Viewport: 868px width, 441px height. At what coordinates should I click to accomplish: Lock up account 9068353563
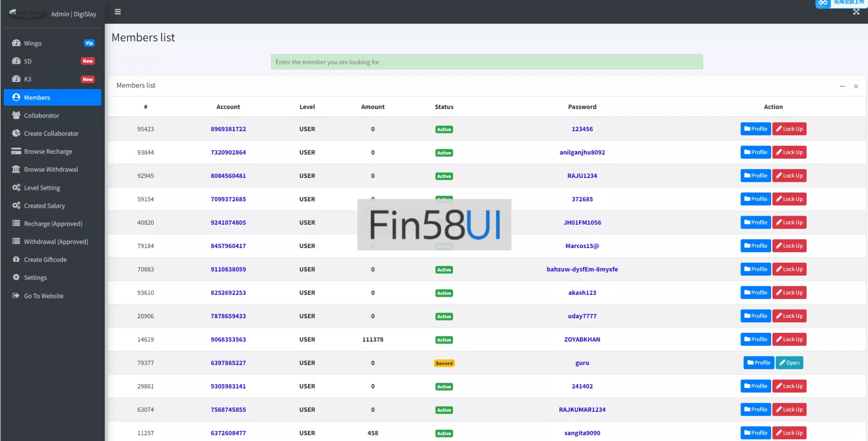789,339
